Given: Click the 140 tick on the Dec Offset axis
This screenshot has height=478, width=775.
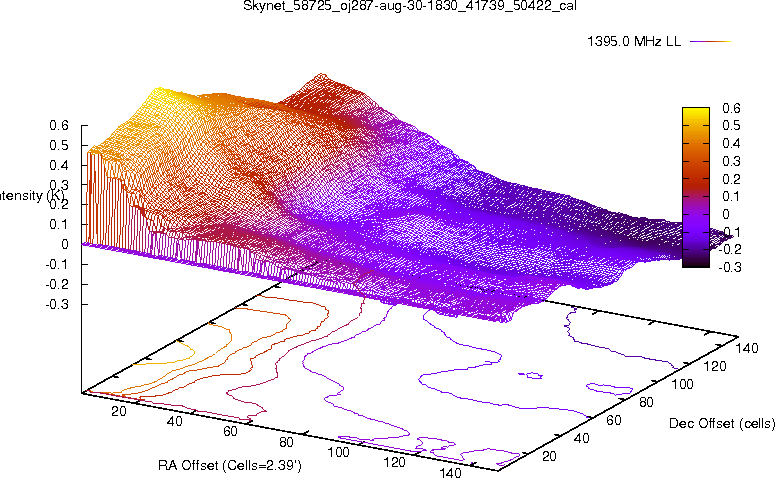Looking at the screenshot, I should pyautogui.click(x=747, y=348).
